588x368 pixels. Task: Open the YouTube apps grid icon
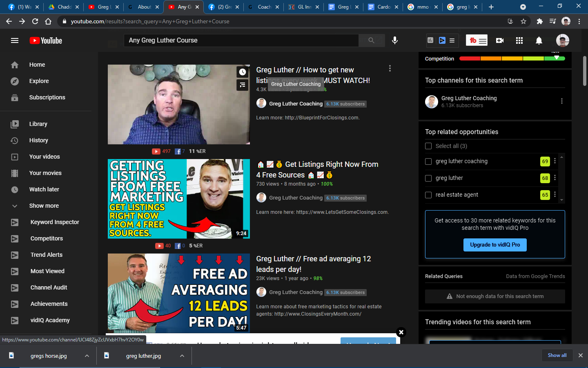point(519,40)
